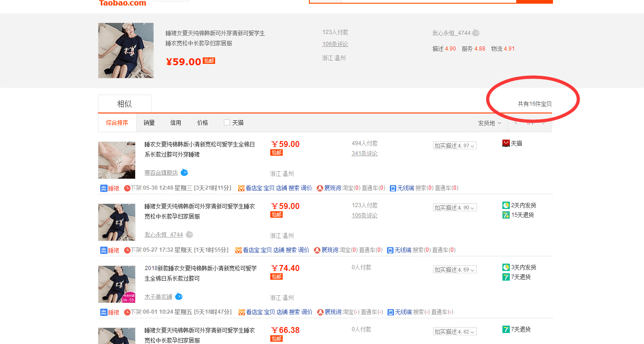Select the 相似 tab
This screenshot has height=344, width=644.
[125, 104]
